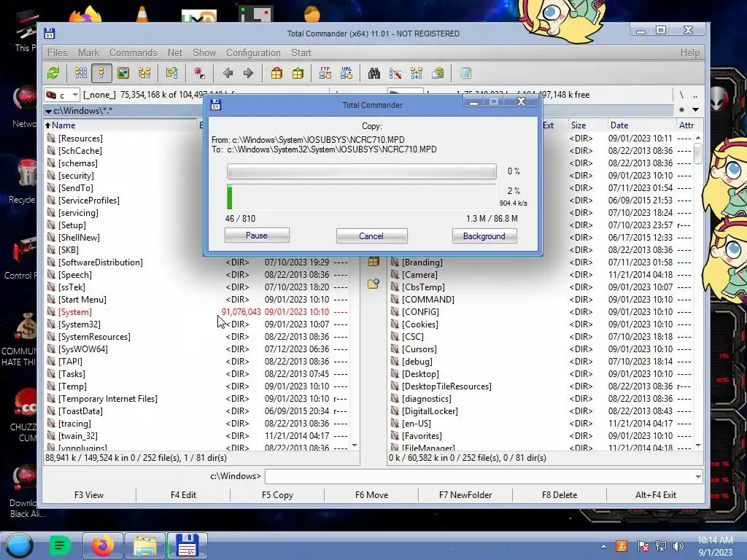Show hidden tray icons arrow
747x560 pixels.
click(x=603, y=546)
